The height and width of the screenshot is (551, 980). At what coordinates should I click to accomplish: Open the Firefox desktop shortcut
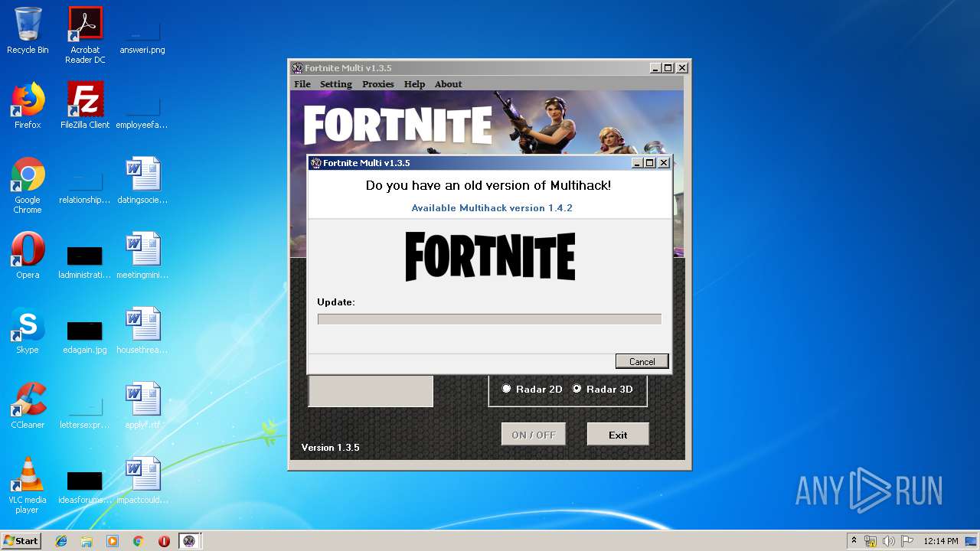[28, 106]
